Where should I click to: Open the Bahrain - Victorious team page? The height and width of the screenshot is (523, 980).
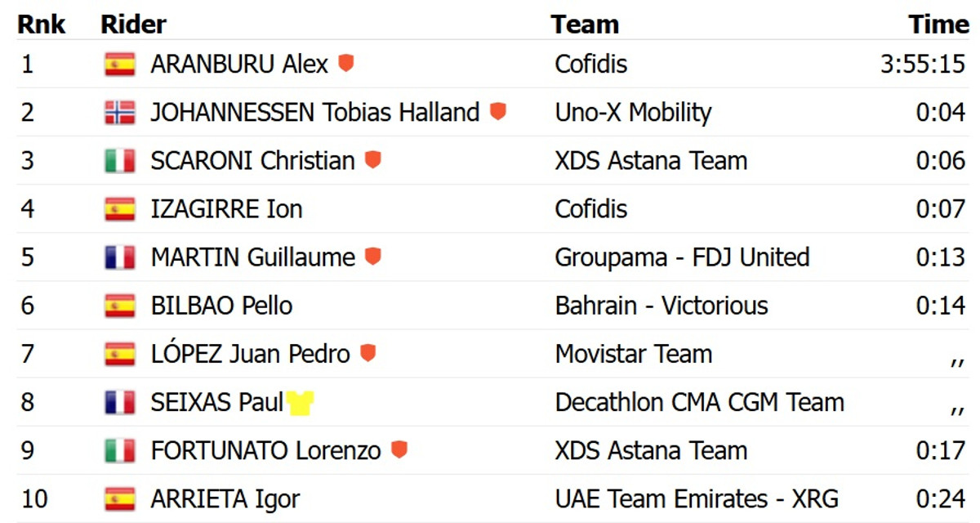coord(661,306)
